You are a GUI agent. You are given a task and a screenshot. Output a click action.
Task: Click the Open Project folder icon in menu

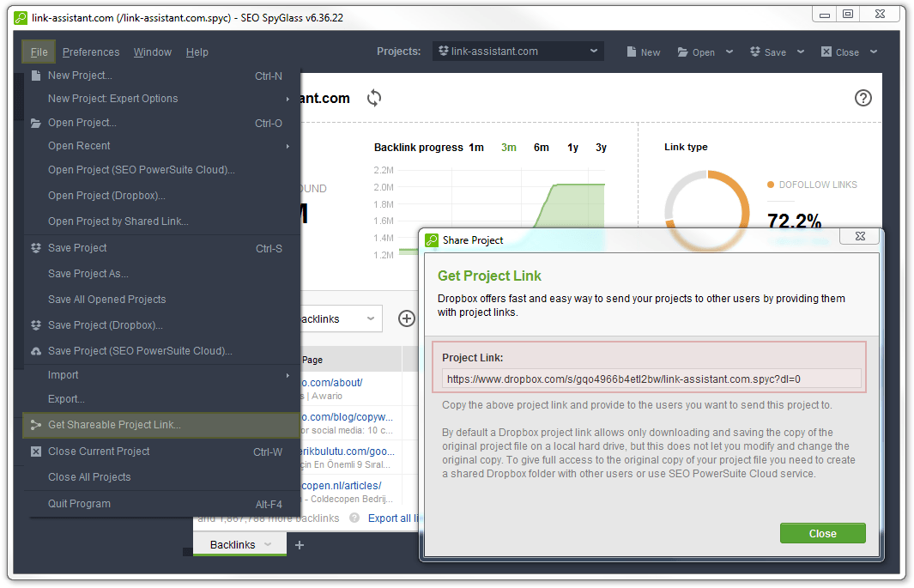click(36, 123)
